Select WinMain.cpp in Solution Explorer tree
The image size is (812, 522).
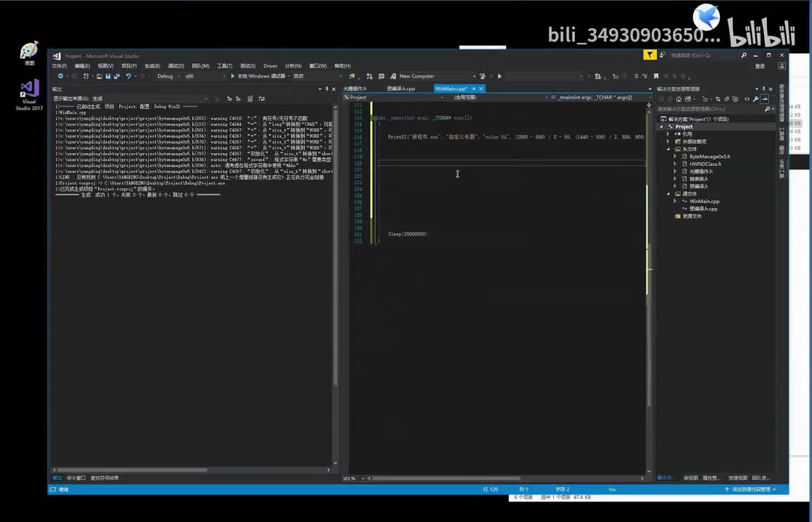tap(704, 201)
